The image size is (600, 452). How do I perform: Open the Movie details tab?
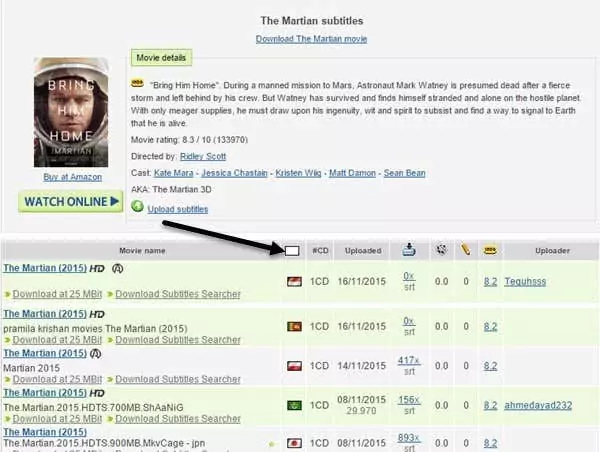[160, 59]
